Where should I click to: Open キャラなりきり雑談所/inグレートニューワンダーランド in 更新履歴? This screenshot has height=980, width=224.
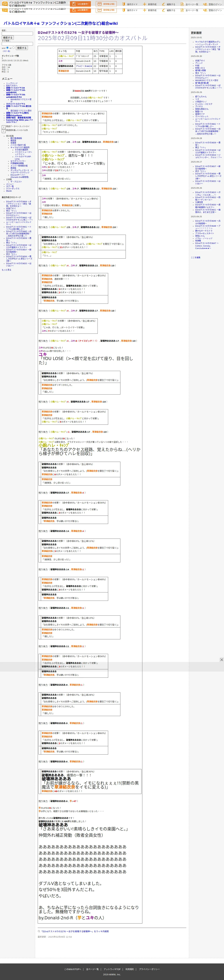point(208,43)
